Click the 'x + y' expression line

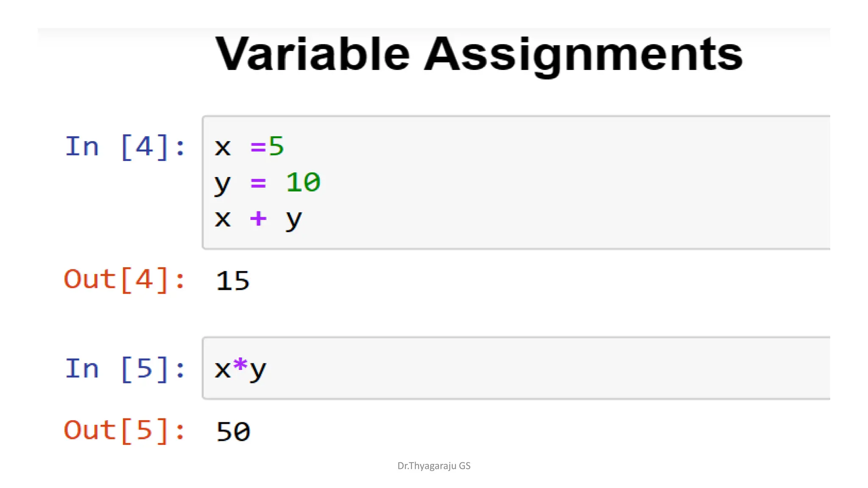coord(258,220)
